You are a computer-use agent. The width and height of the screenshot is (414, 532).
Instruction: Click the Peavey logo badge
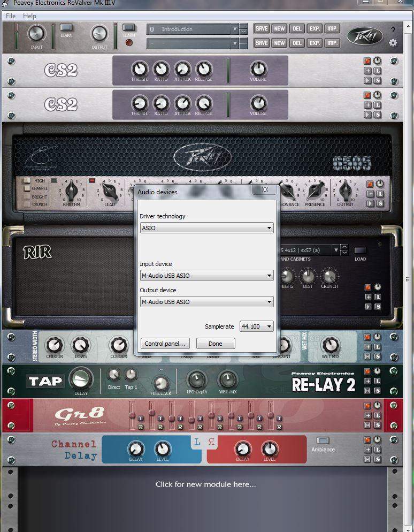(365, 36)
